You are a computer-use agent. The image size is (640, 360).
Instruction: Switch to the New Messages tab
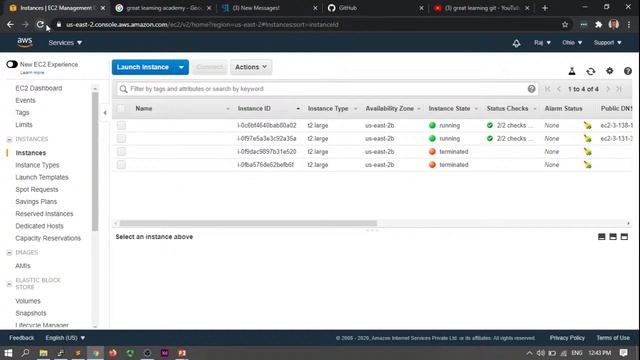[269, 8]
